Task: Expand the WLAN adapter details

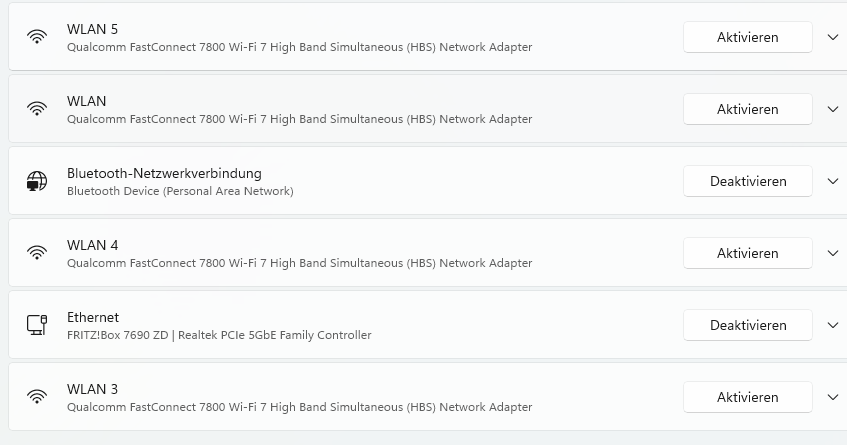Action: pyautogui.click(x=833, y=109)
